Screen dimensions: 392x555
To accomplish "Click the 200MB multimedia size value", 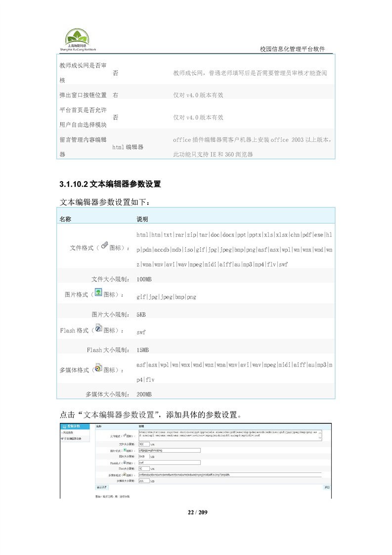I will pos(144,394).
